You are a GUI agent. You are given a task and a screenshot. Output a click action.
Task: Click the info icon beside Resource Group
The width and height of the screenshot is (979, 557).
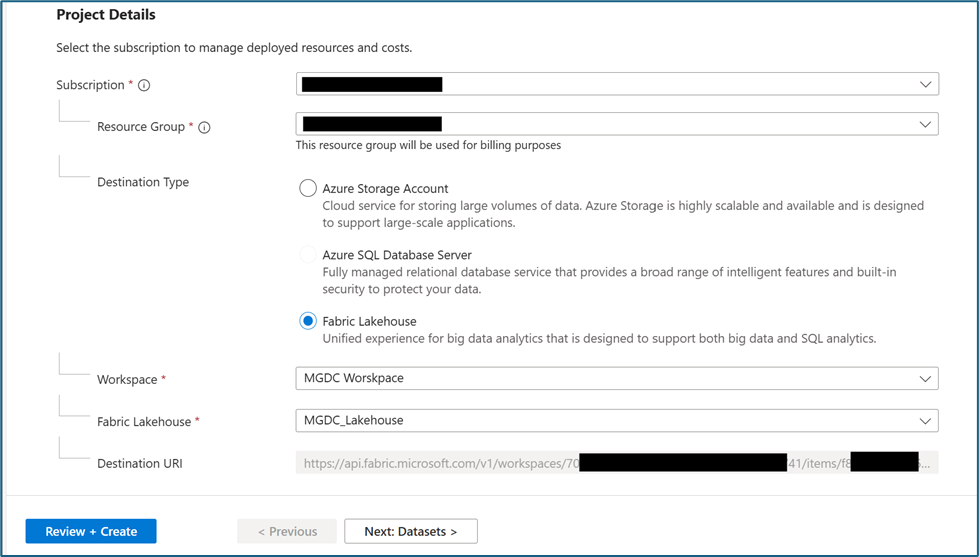point(204,127)
